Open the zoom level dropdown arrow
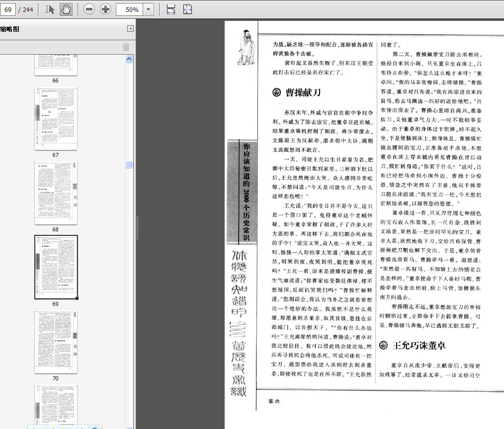 coord(148,9)
